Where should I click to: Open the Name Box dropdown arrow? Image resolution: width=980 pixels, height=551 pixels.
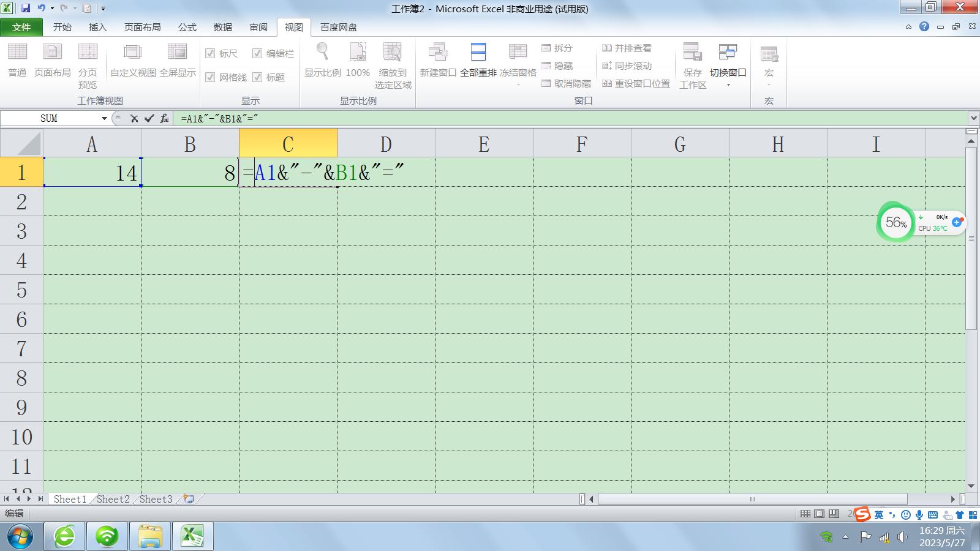pyautogui.click(x=104, y=118)
